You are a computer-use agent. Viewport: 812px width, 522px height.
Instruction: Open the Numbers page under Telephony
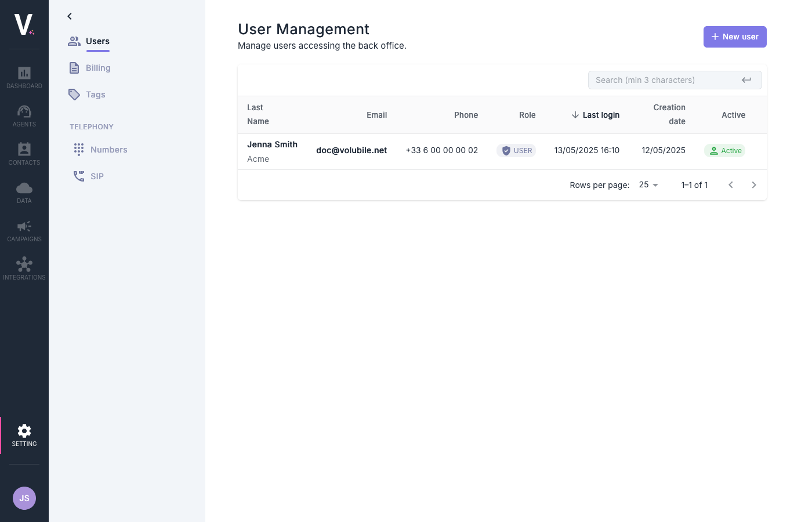(108, 149)
